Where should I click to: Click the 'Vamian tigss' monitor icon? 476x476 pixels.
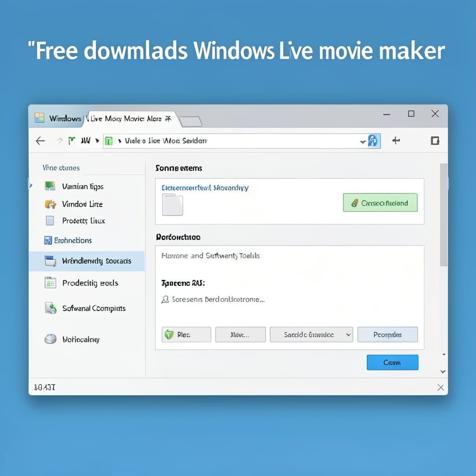point(50,186)
